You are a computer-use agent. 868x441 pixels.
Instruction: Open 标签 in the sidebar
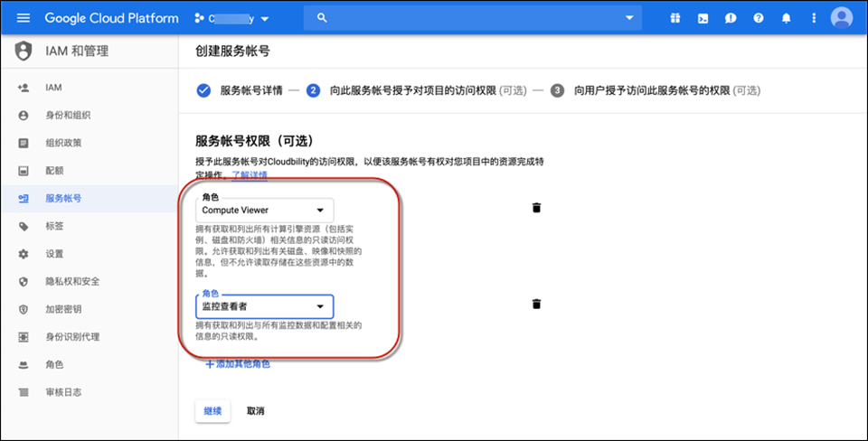pyautogui.click(x=54, y=226)
